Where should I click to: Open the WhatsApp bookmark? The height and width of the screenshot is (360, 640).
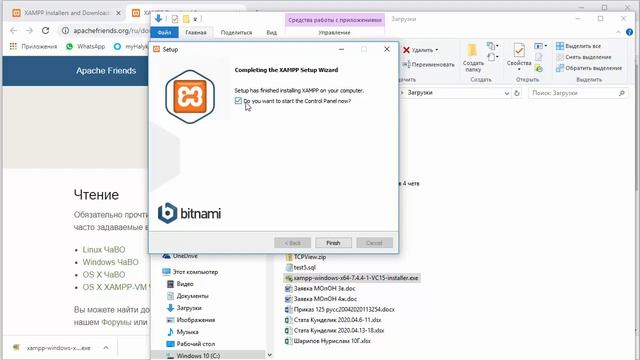(86, 47)
